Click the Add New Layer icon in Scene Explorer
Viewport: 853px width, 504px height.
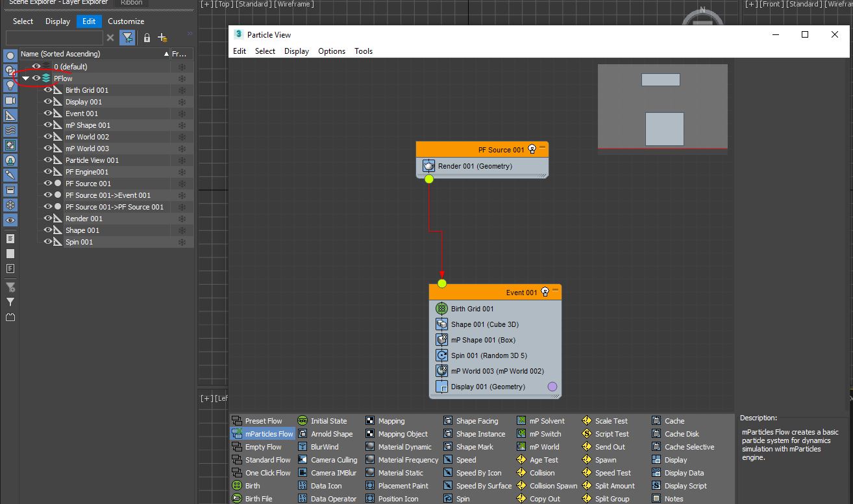162,38
